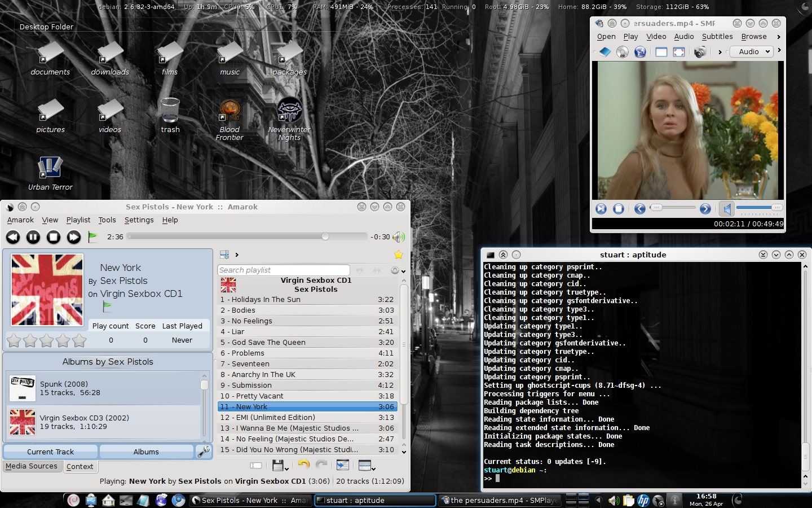The image size is (812, 508).
Task: Click the play/pause button in SMPlayer
Action: pos(601,209)
